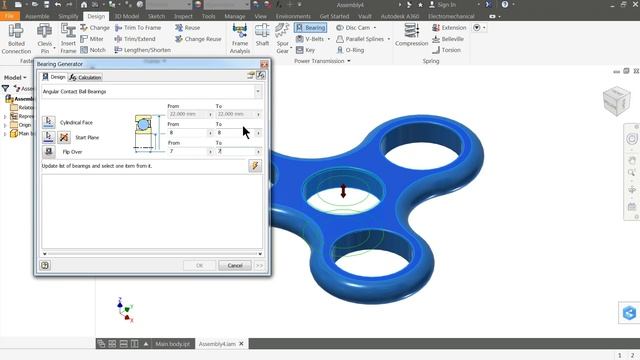
Task: Choose the Change frame tool
Action: [95, 27]
